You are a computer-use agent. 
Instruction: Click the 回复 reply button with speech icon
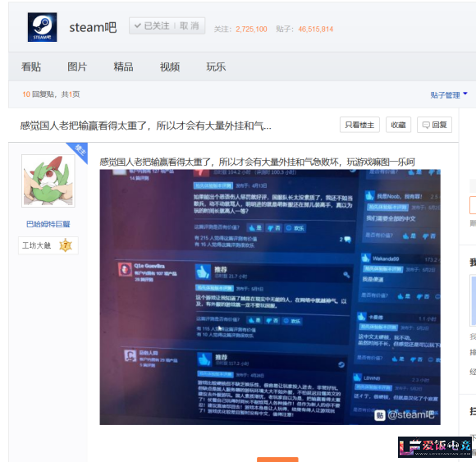pos(434,125)
